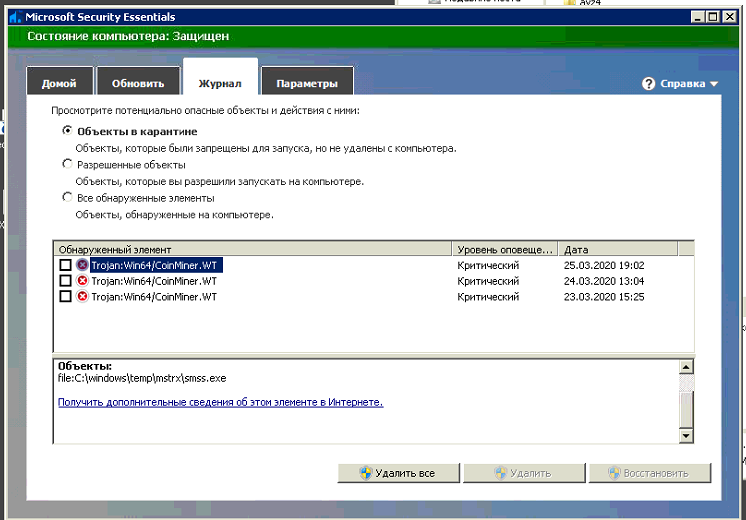Click the red threat icon in the 24.03.2020 row
The image size is (746, 520).
point(82,281)
